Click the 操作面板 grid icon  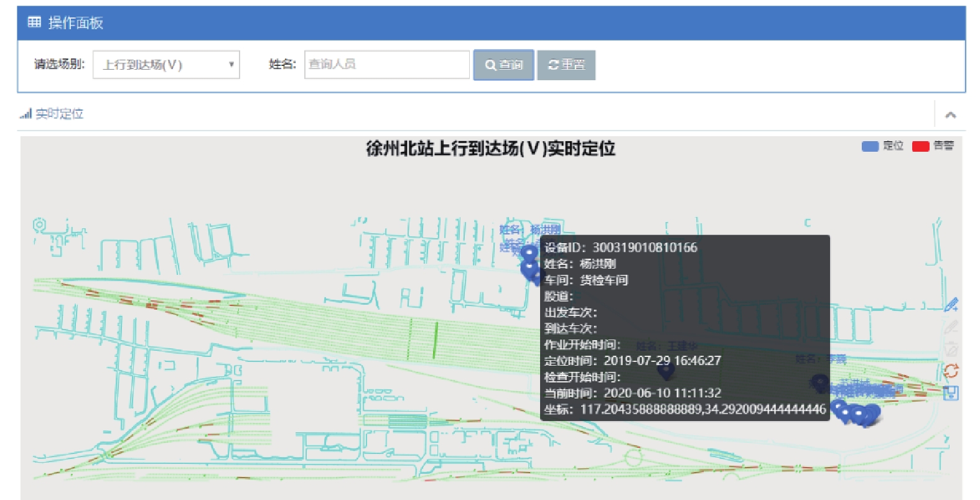click(34, 22)
